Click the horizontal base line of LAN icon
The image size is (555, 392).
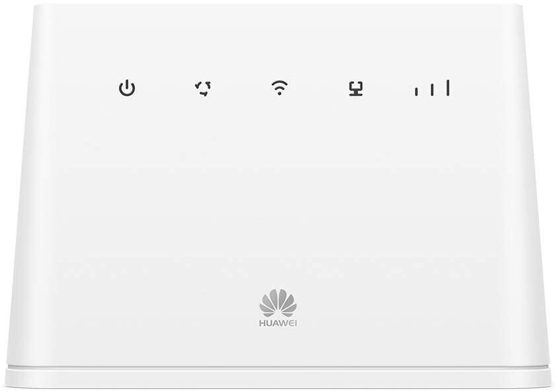pos(355,95)
